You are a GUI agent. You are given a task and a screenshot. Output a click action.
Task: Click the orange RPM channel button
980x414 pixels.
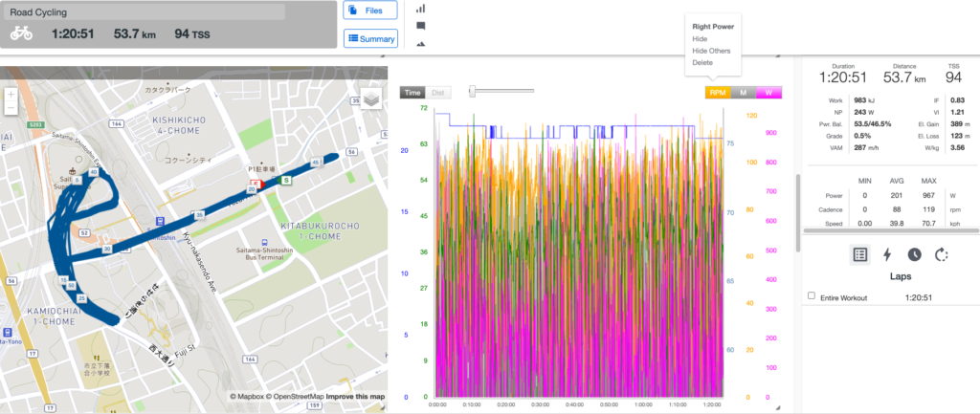pos(718,93)
